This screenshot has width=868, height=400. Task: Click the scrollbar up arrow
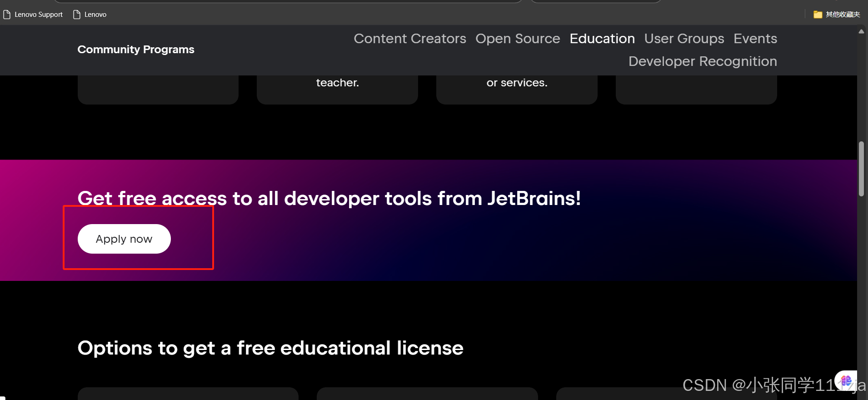click(x=861, y=31)
